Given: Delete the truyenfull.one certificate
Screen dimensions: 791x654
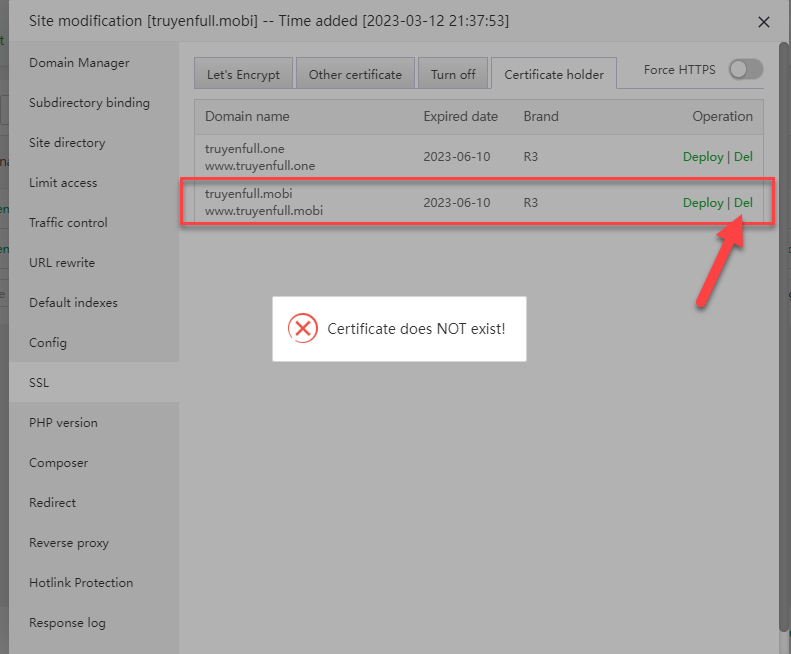Looking at the screenshot, I should [743, 157].
